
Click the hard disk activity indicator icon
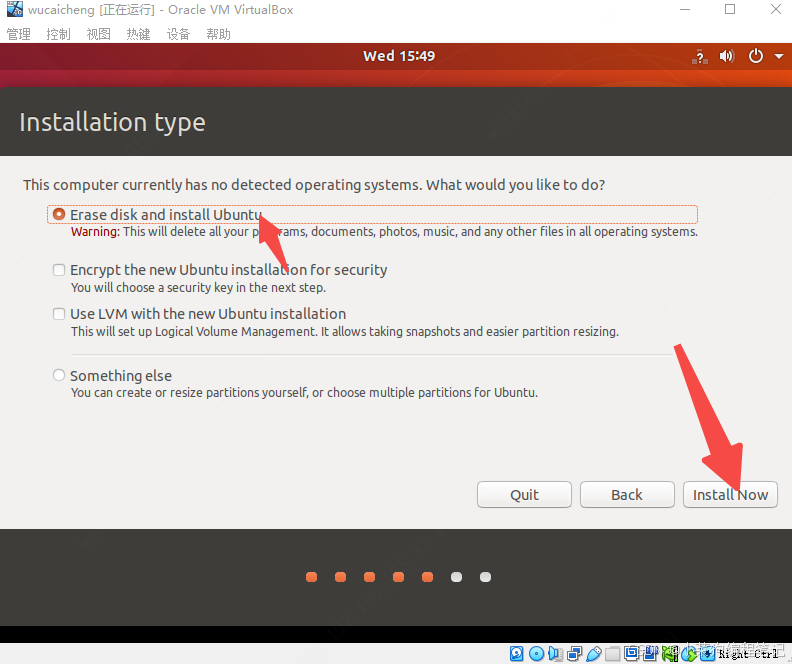click(x=517, y=654)
